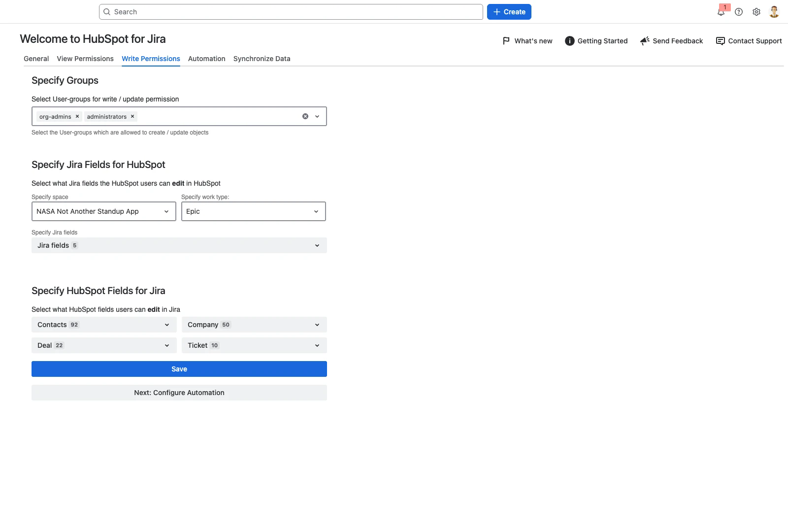Viewport: 788px width, 532px height.
Task: Focus the Search input field
Action: tap(291, 12)
